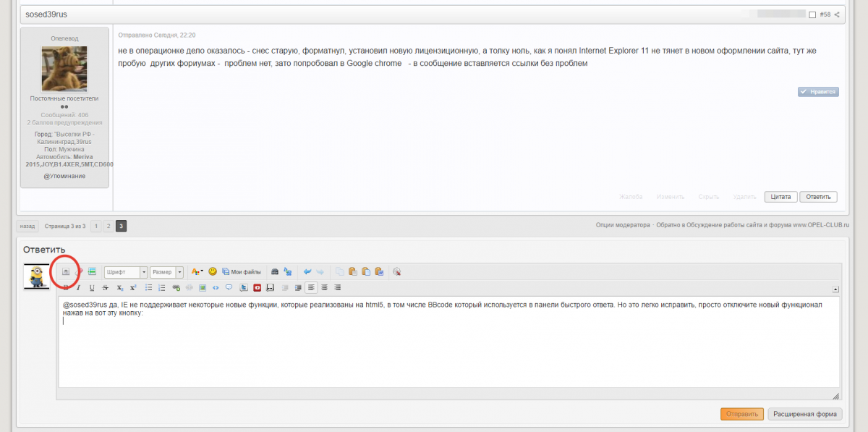The height and width of the screenshot is (432, 868).
Task: Open Опции модератора menu
Action: [x=623, y=225]
